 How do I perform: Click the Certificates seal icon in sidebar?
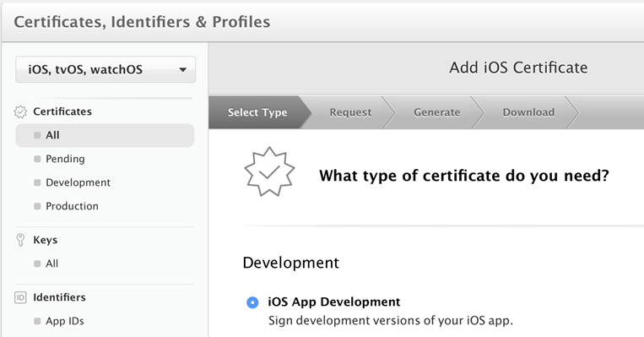coord(20,111)
